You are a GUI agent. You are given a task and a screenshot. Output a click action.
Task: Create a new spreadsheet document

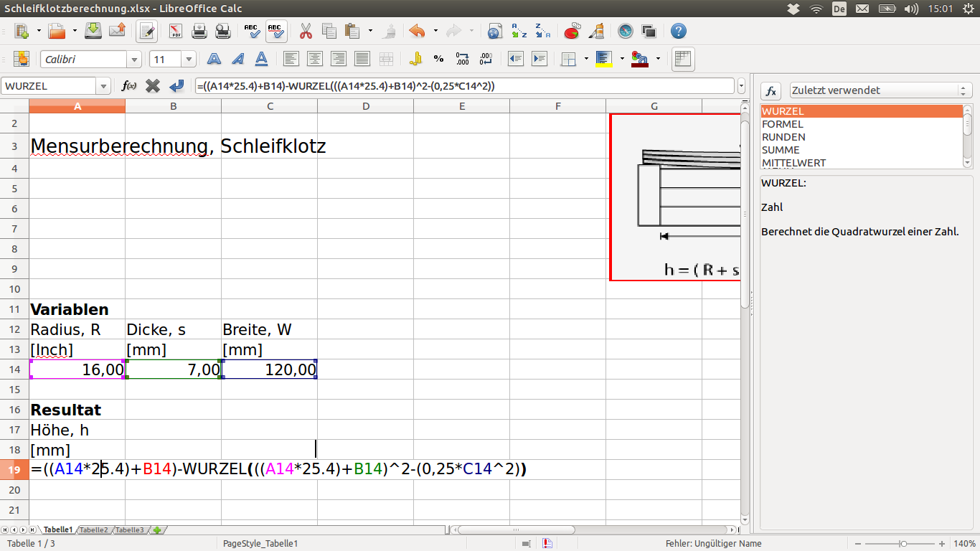(x=22, y=32)
